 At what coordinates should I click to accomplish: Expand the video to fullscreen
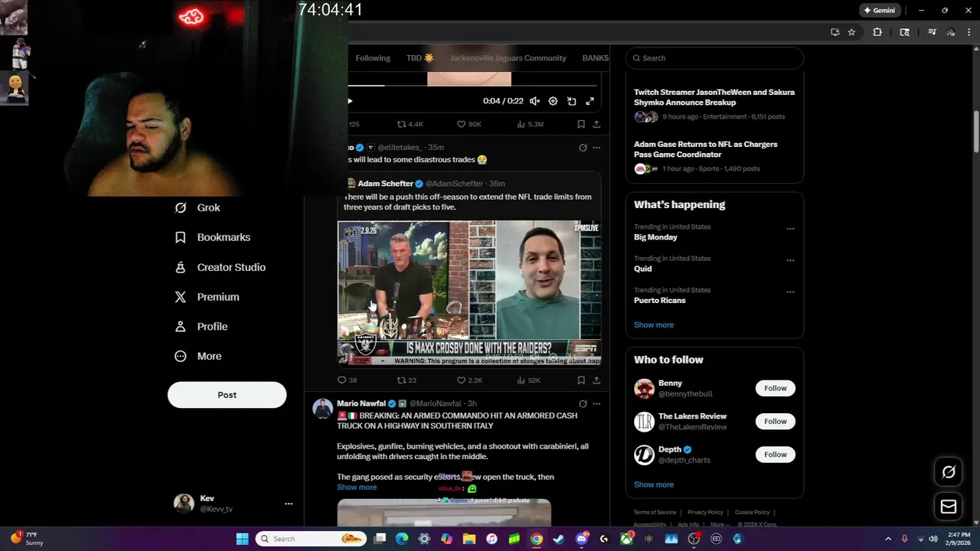pyautogui.click(x=590, y=101)
